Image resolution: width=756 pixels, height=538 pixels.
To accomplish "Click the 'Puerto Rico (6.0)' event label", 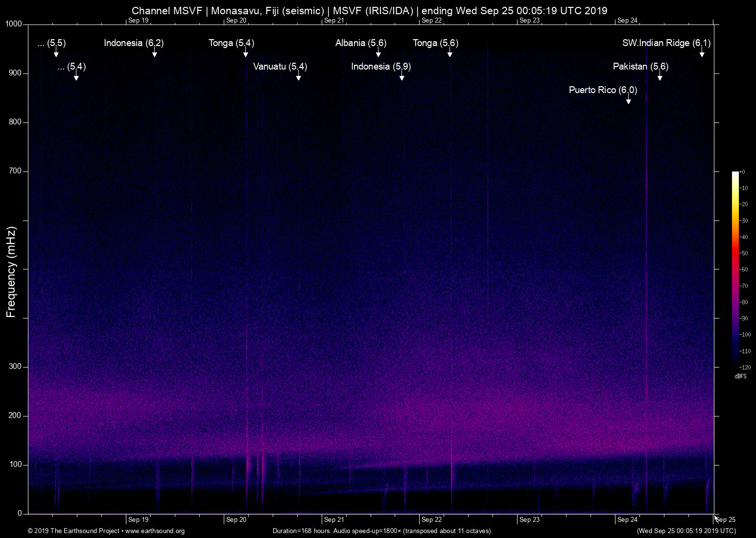I will coord(603,90).
